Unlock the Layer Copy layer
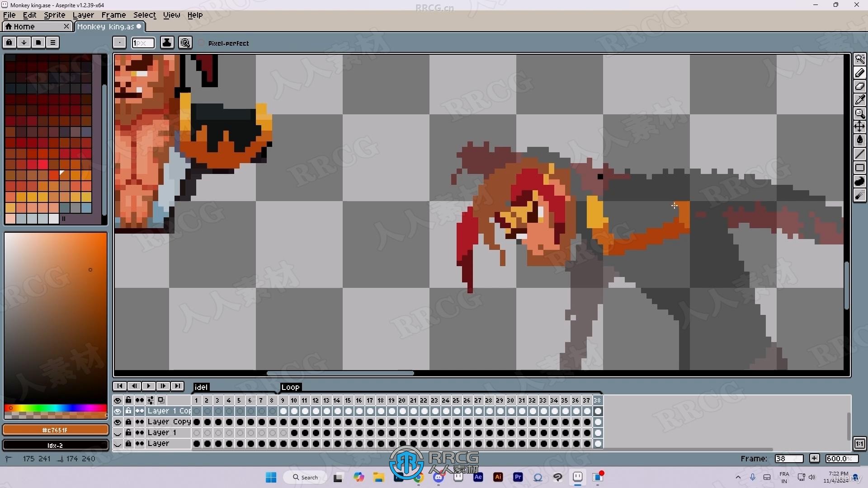The height and width of the screenshot is (488, 868). (x=128, y=422)
